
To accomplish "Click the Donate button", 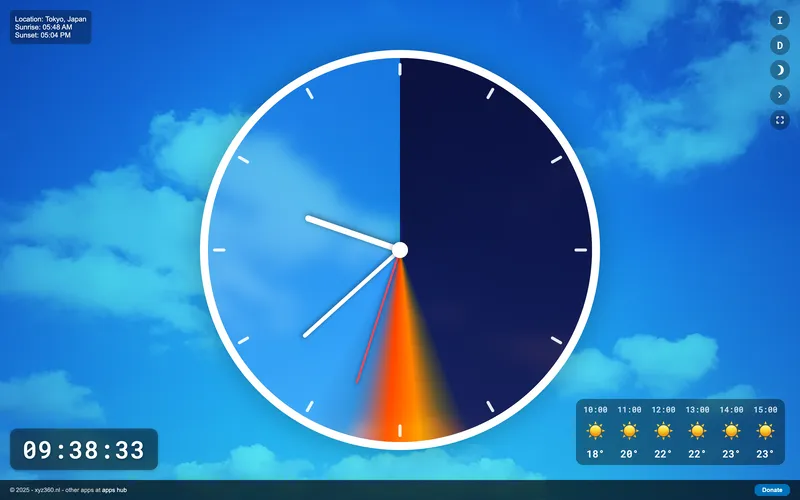I will [771, 490].
